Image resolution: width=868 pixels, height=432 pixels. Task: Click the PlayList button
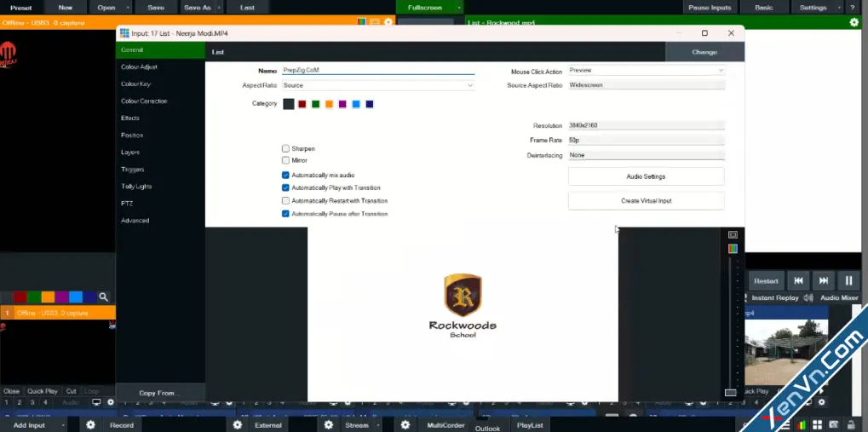coord(530,425)
